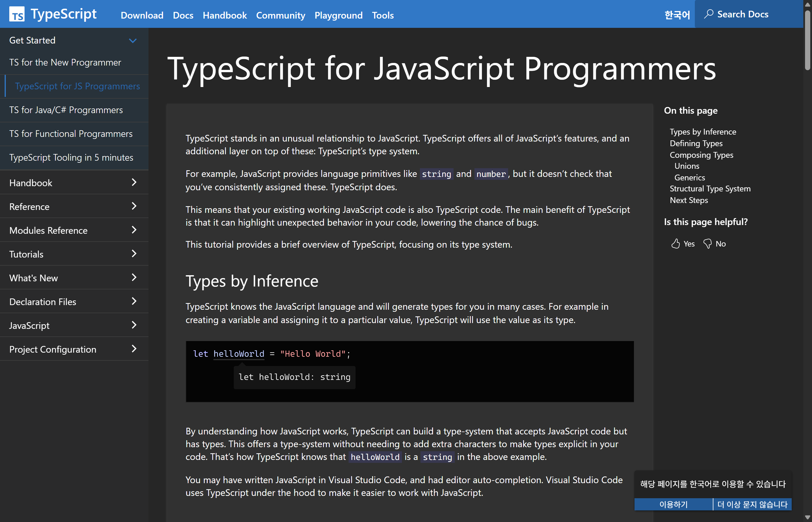Screen dimensions: 812x522
Task: Click the TypeScript logo icon
Action: (x=17, y=14)
